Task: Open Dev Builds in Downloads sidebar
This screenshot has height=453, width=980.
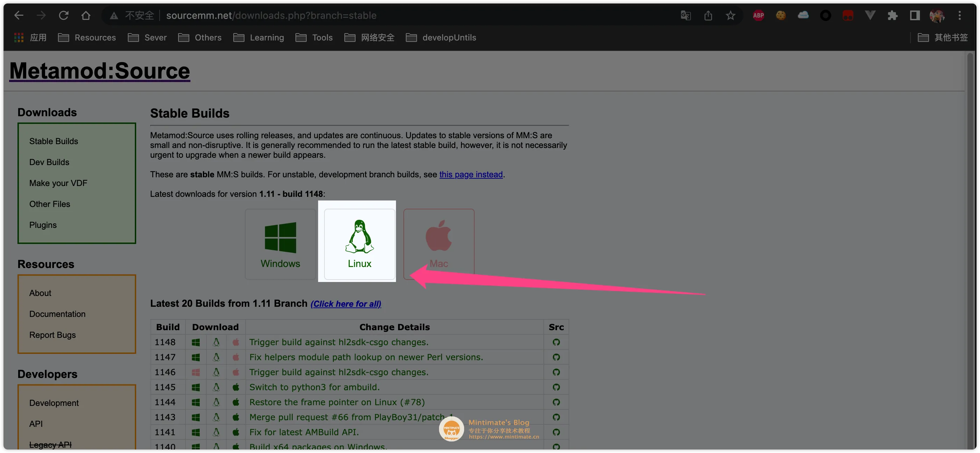Action: coord(49,162)
